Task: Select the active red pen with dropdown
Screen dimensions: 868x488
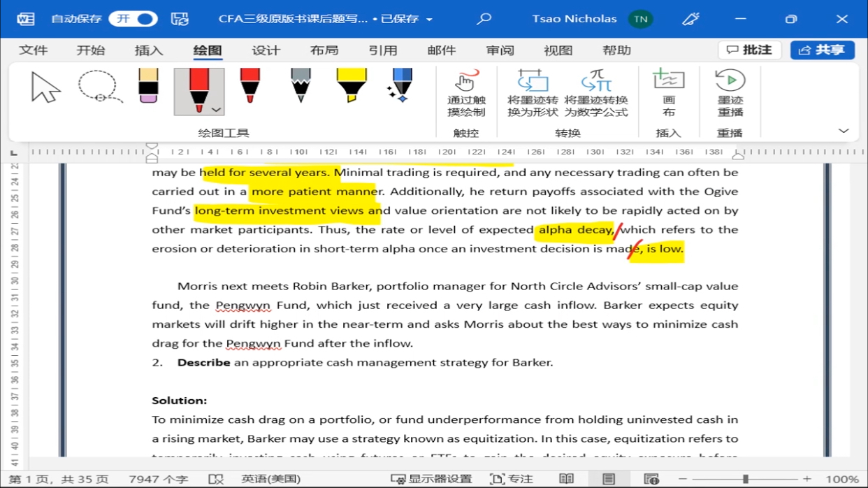Action: tap(199, 92)
